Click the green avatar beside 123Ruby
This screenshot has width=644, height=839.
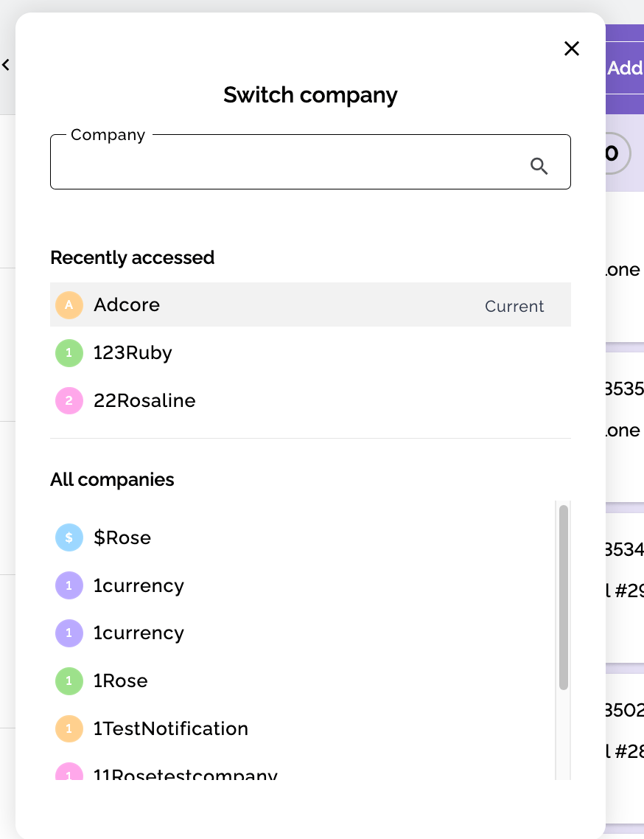tap(69, 353)
